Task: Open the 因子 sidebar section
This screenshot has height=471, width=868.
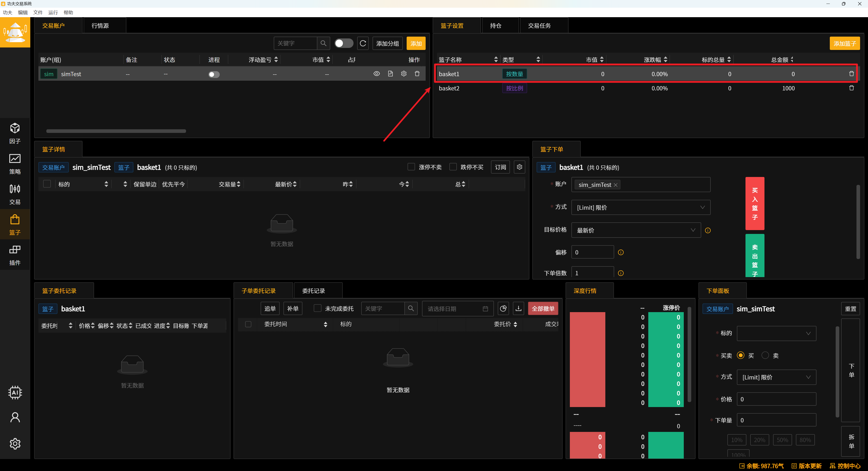Action: tap(15, 133)
